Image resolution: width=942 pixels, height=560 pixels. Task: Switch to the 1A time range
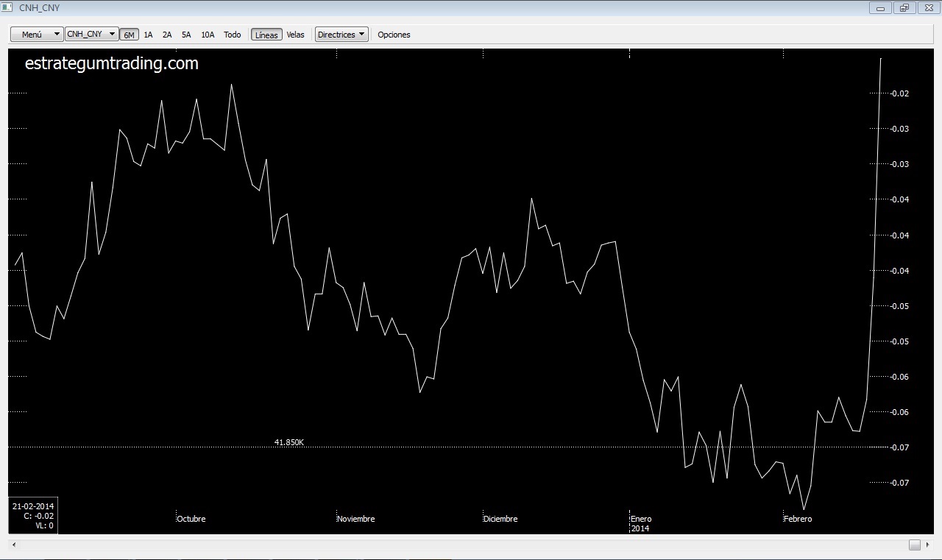148,35
